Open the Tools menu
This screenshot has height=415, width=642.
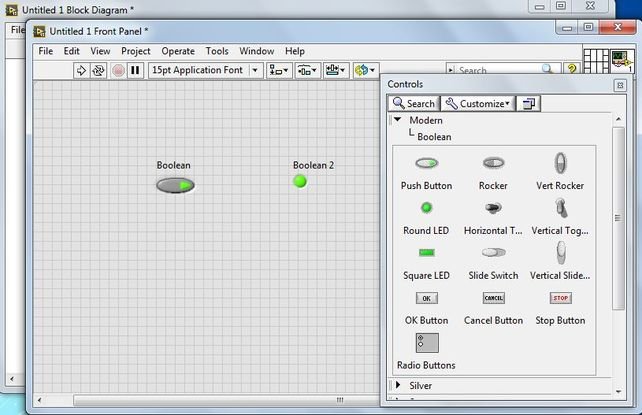(217, 51)
